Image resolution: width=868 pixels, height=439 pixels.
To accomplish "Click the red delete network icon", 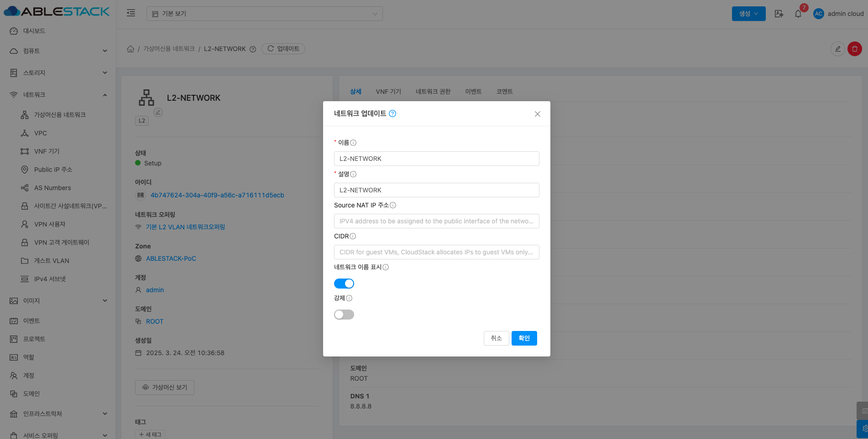I will click(x=854, y=49).
